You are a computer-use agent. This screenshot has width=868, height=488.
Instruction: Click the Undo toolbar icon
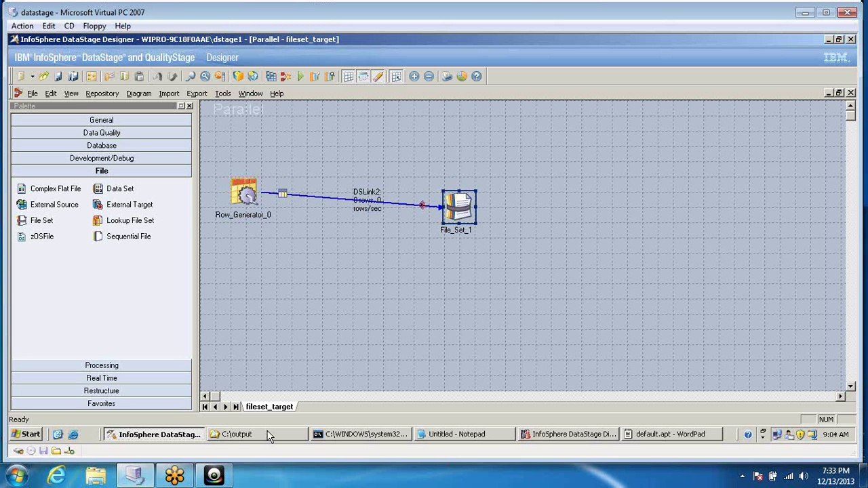(157, 77)
